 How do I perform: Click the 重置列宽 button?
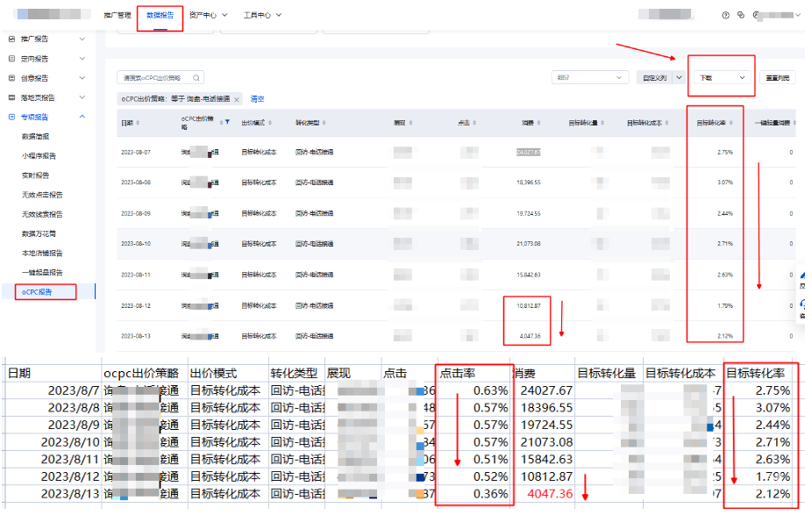[777, 78]
